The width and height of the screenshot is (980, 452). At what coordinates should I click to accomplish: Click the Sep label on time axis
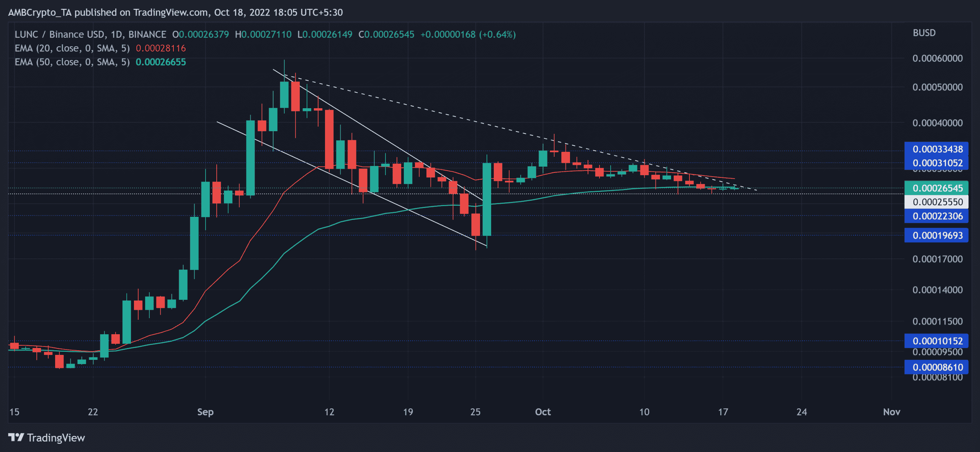205,412
